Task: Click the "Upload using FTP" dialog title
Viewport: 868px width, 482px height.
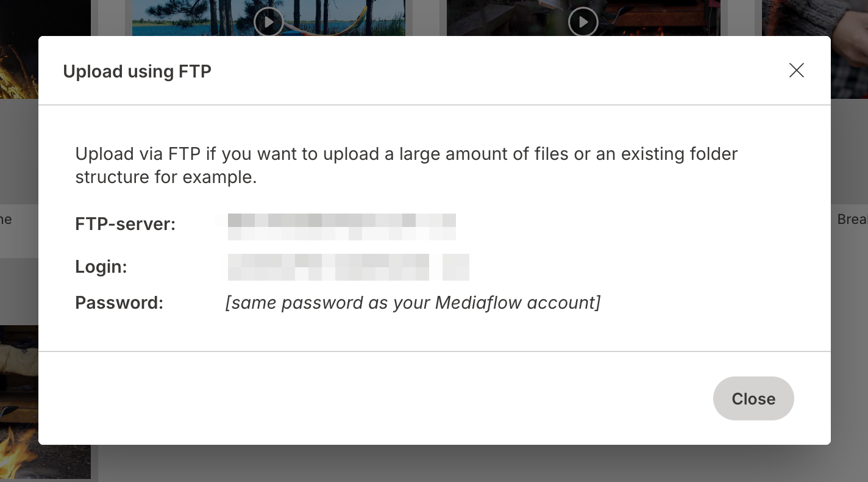Action: pos(137,71)
